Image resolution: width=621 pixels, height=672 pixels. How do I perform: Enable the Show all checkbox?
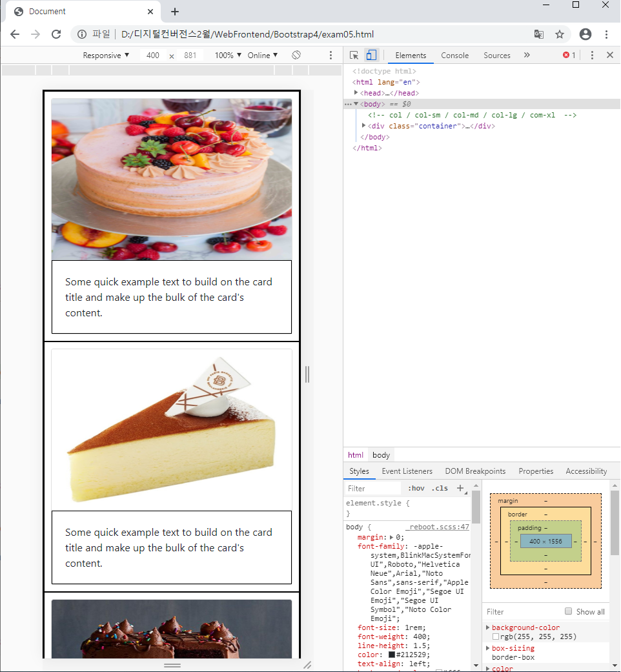point(568,611)
